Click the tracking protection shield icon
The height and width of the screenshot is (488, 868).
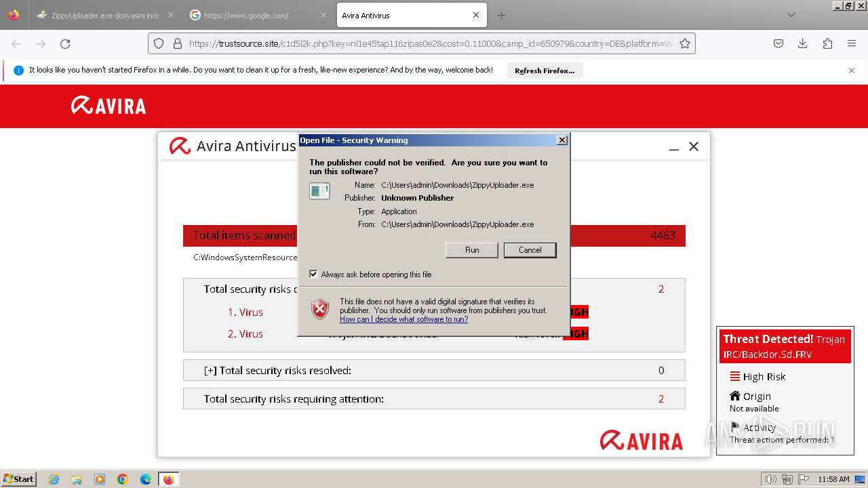(159, 43)
